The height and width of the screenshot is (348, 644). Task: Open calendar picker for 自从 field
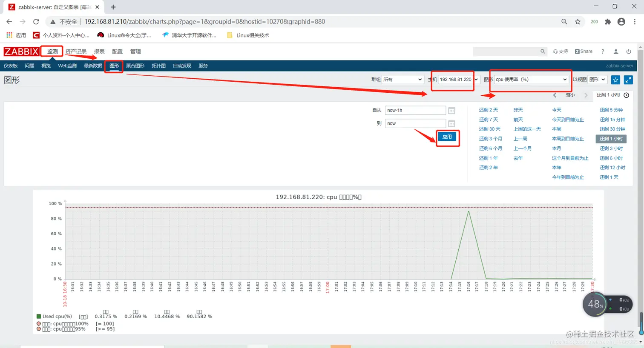tap(451, 111)
